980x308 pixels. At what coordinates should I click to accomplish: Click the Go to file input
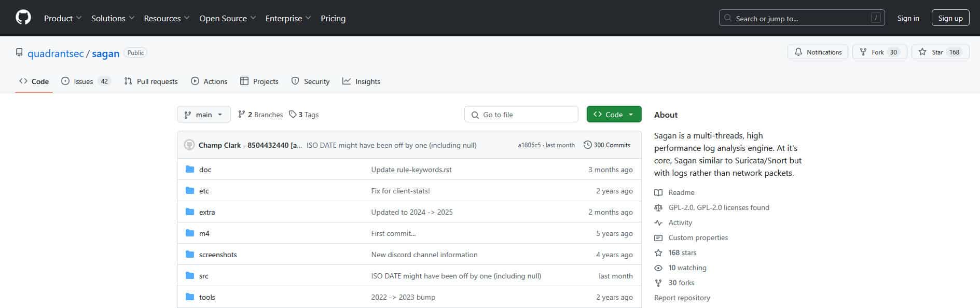(x=521, y=115)
